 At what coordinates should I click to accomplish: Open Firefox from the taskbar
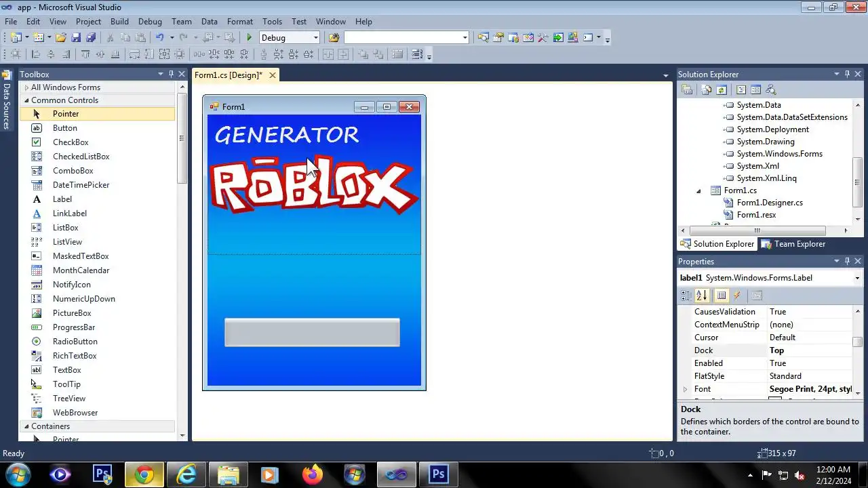coord(312,474)
